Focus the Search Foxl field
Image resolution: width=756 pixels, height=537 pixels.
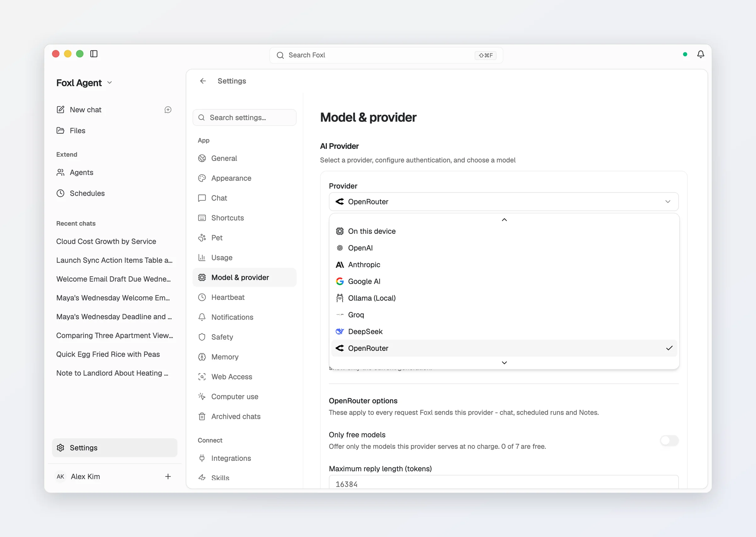386,55
